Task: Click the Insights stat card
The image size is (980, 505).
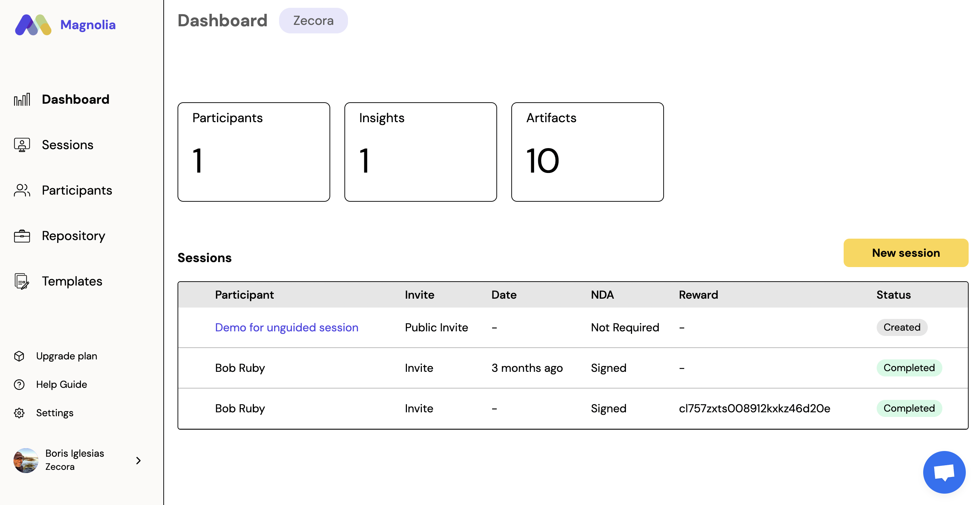Action: (420, 152)
